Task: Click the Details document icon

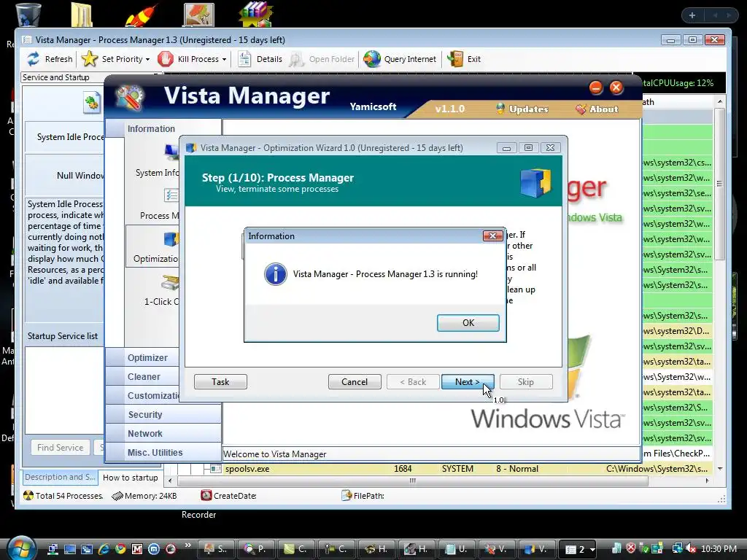Action: pos(244,59)
